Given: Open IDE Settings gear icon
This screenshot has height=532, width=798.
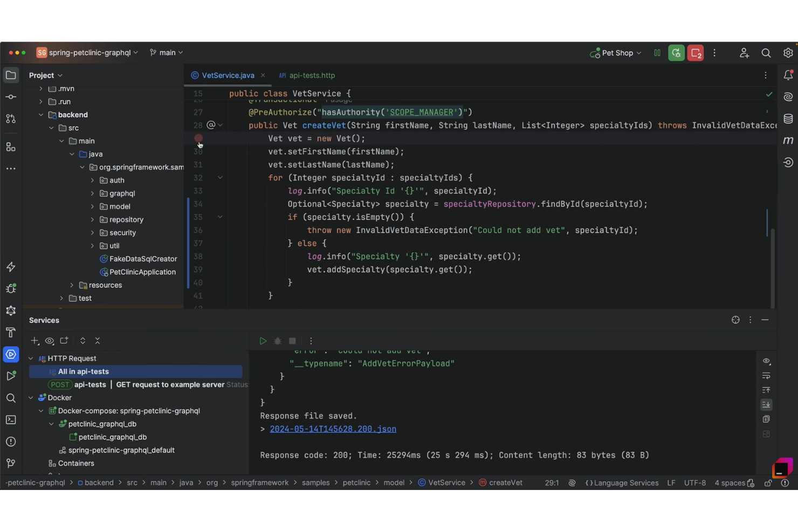Looking at the screenshot, I should pyautogui.click(x=788, y=53).
